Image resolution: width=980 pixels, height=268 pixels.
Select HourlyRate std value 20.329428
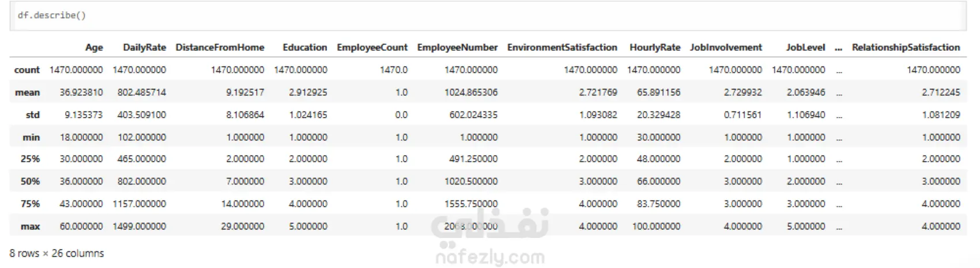click(658, 115)
